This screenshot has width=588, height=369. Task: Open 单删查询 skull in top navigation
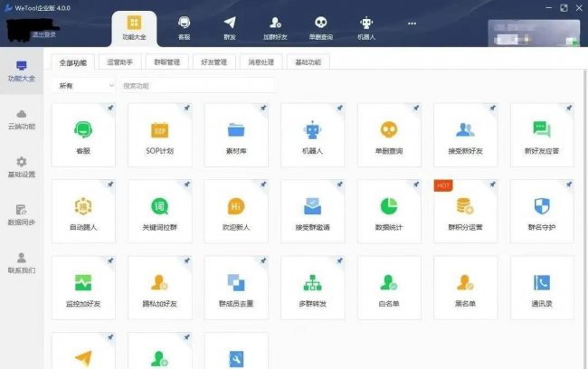tap(320, 28)
